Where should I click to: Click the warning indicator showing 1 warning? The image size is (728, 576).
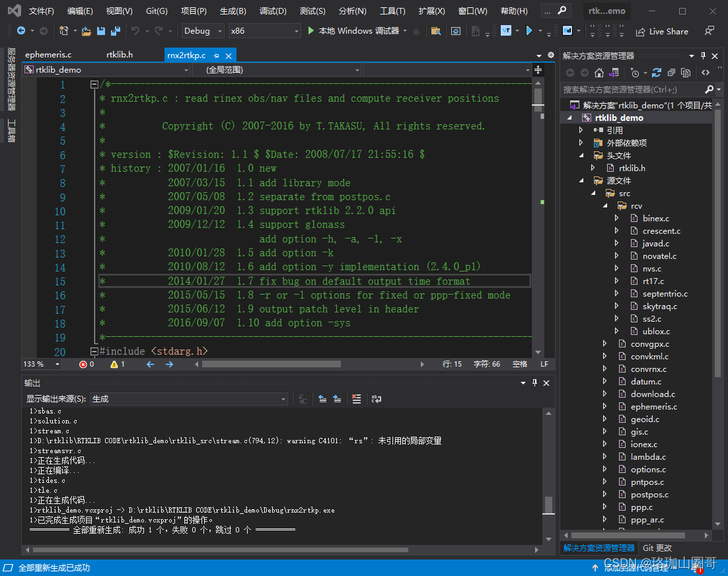pos(118,363)
